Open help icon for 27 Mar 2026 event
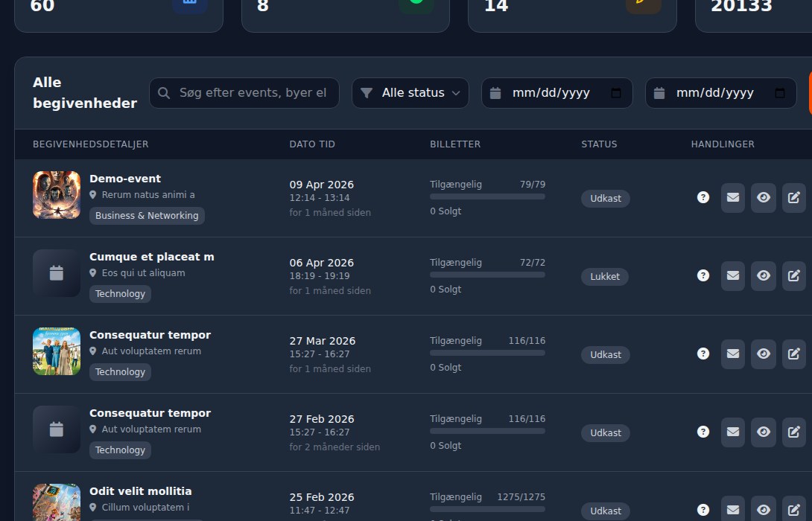Viewport: 812px width, 521px height. [702, 354]
